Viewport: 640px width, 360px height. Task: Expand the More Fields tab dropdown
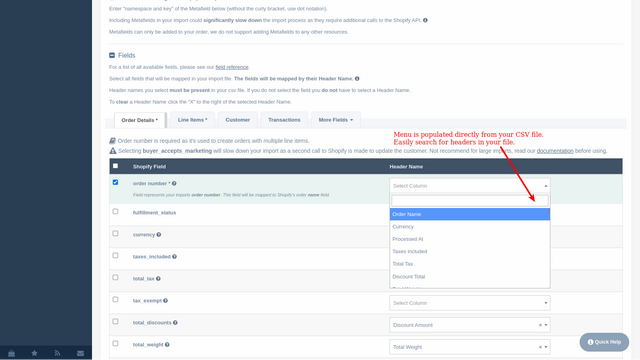click(x=336, y=120)
